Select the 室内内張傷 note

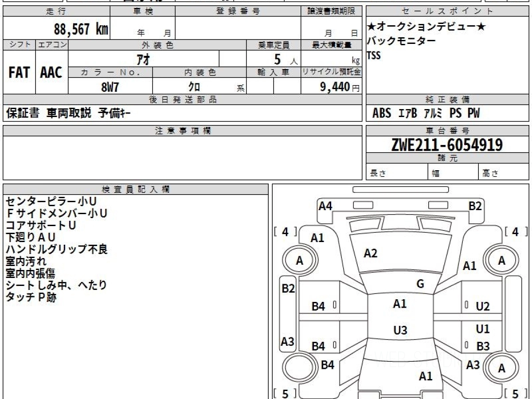(x=31, y=273)
